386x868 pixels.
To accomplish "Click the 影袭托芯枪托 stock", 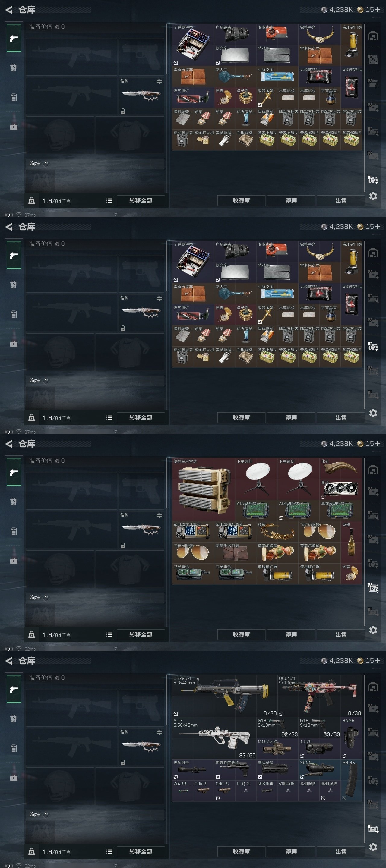I will pyautogui.click(x=235, y=769).
